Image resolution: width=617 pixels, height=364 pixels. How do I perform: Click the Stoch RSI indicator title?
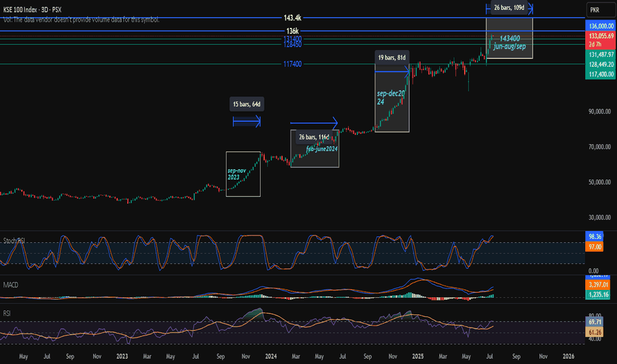coord(14,241)
